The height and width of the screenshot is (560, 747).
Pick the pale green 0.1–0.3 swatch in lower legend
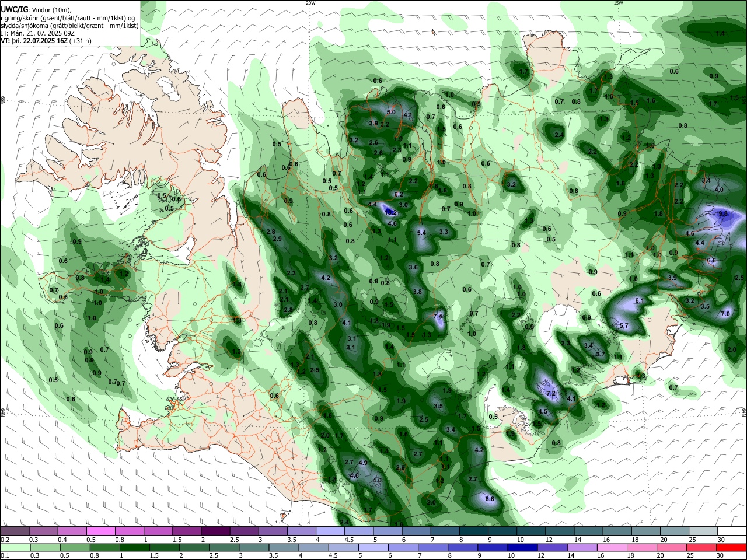coord(15,547)
